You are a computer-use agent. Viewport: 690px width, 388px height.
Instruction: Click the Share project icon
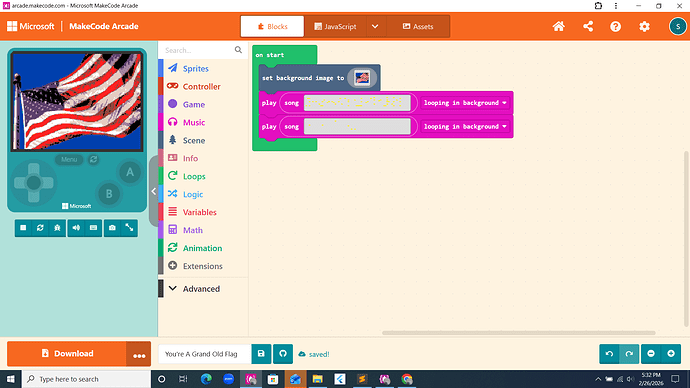[x=587, y=26]
